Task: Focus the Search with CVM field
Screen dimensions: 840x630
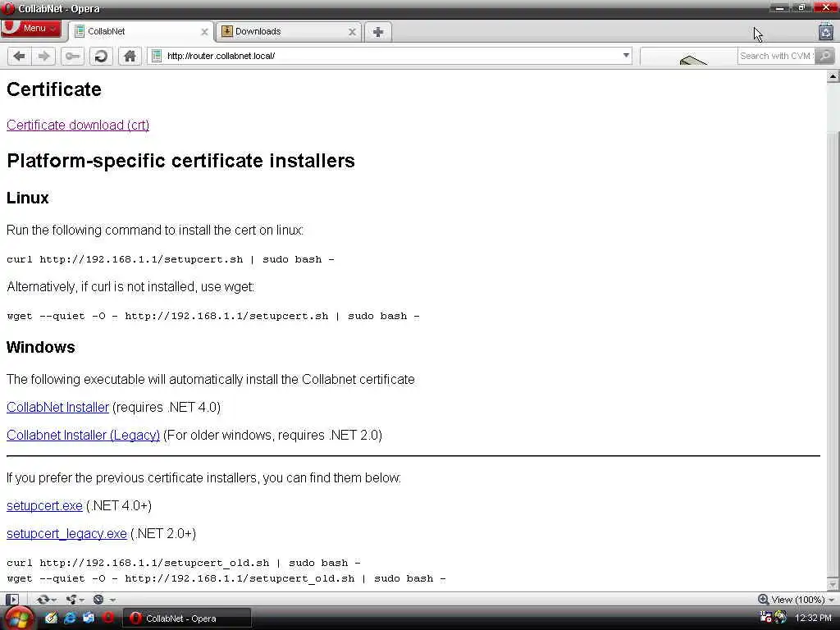Action: 776,56
